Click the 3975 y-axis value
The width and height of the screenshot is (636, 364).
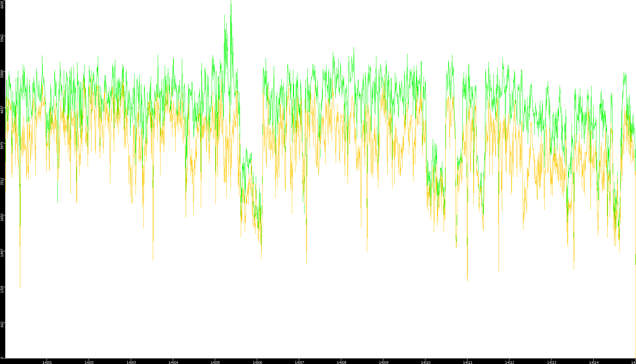click(2, 145)
